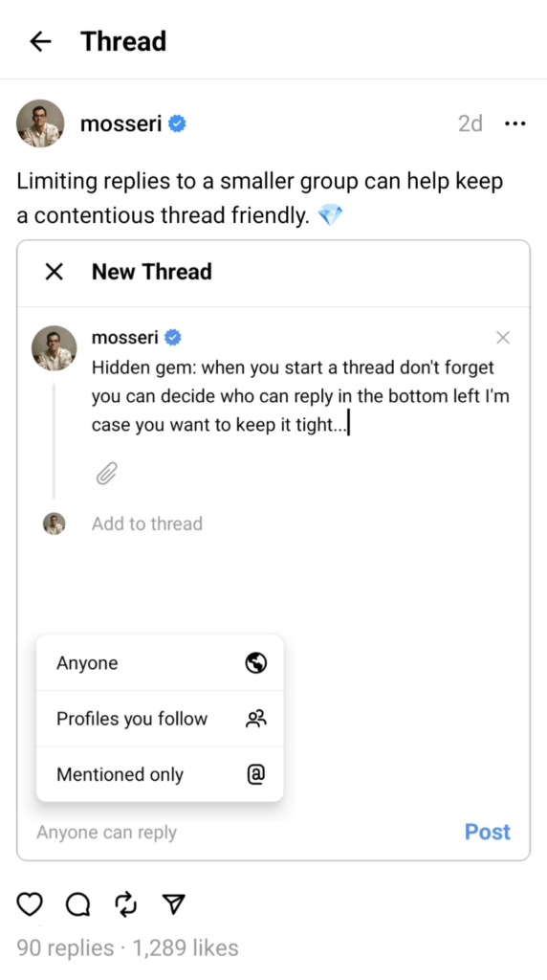Image resolution: width=547 pixels, height=980 pixels.
Task: Click the @ icon for Mentioned only
Action: 256,774
